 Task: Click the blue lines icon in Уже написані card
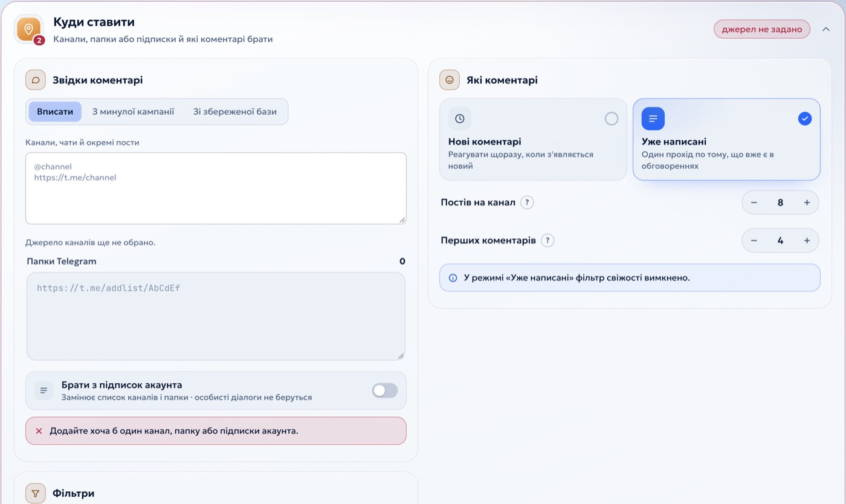click(653, 118)
